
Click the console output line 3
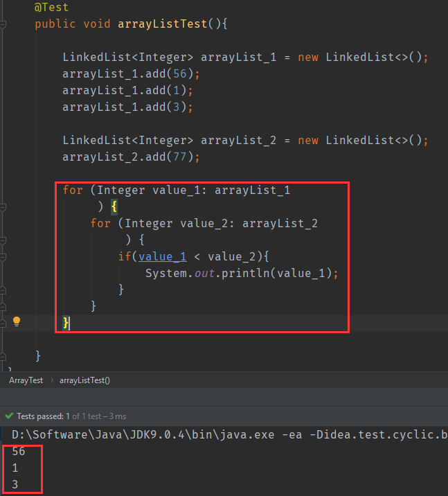15,485
